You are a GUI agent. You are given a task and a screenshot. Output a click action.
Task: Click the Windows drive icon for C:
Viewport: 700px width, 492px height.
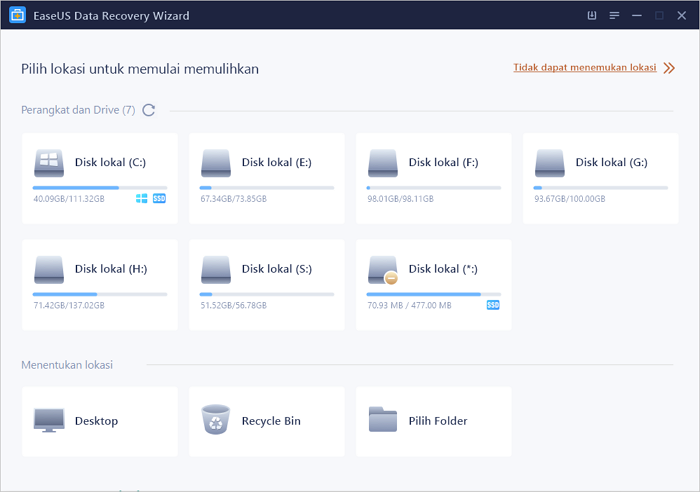pos(49,163)
